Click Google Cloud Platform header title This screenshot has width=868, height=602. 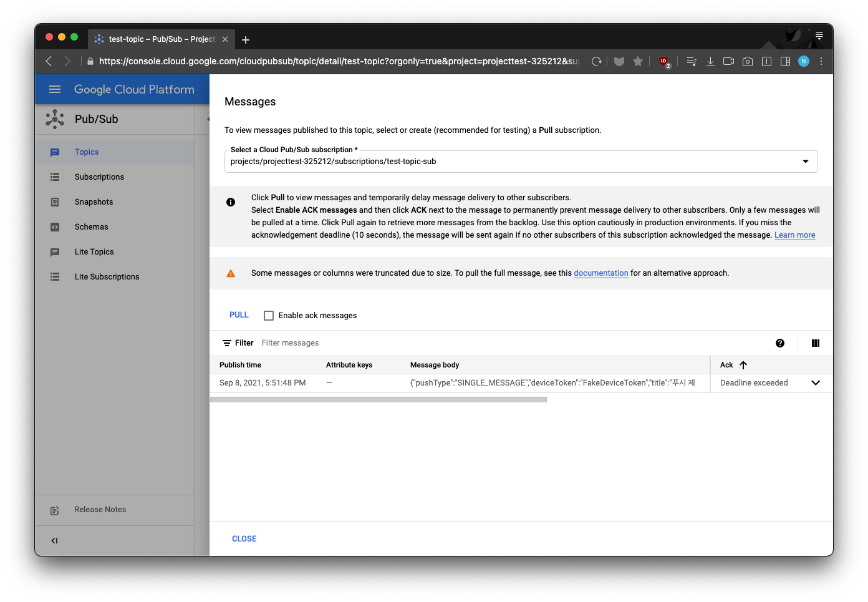(x=134, y=89)
